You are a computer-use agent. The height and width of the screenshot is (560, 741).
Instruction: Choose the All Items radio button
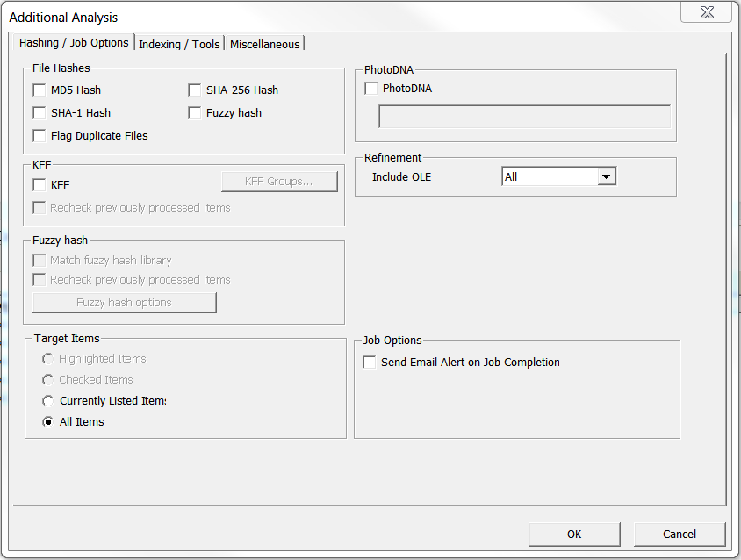47,422
